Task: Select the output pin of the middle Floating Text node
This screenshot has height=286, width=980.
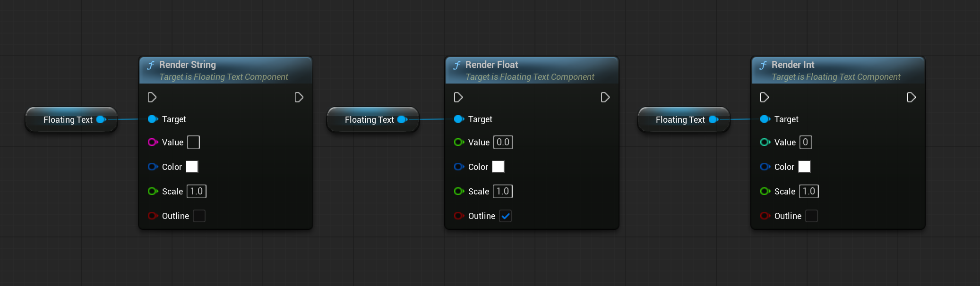Action: [402, 119]
